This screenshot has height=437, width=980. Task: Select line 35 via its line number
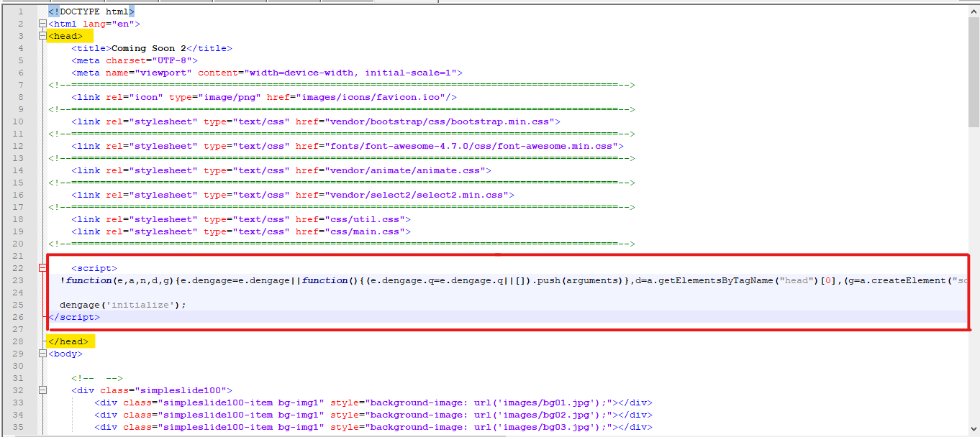(18, 427)
